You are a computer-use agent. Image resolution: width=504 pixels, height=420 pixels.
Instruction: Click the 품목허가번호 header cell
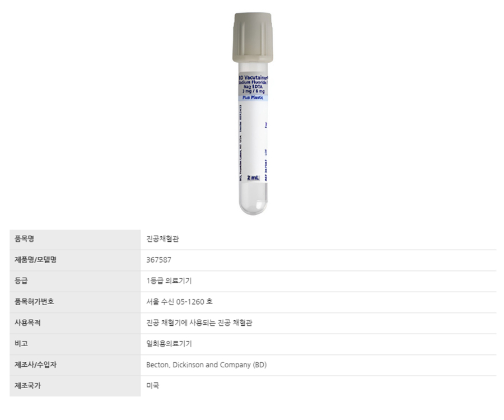[75, 302]
